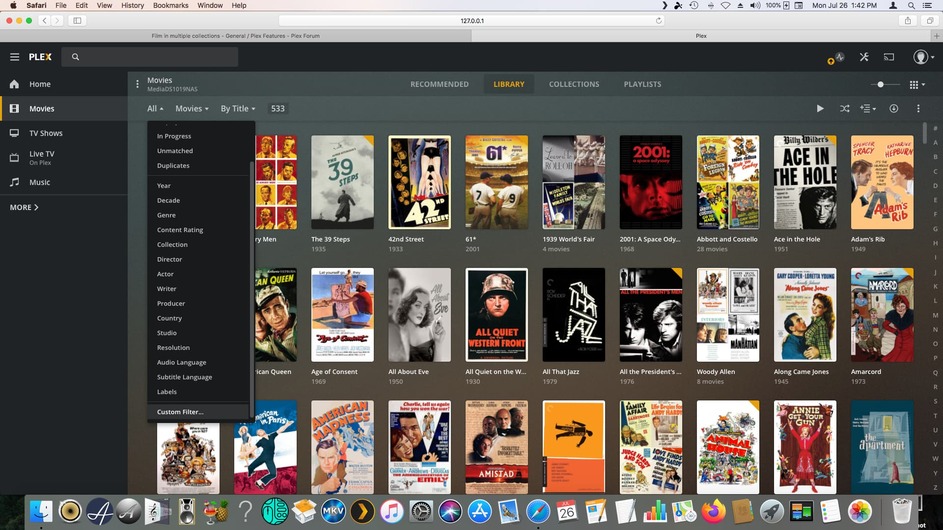Open the Safari Bookmarks menu
Viewport: 943px width, 530px height.
tap(170, 5)
